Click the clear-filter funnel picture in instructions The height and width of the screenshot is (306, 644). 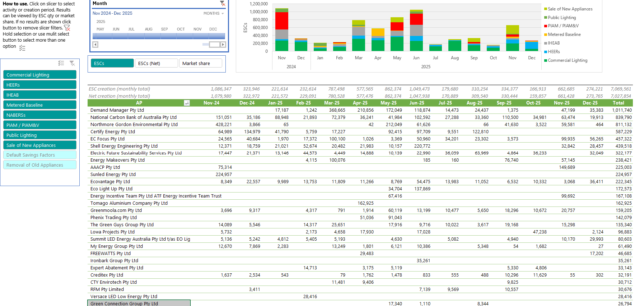pos(67,28)
